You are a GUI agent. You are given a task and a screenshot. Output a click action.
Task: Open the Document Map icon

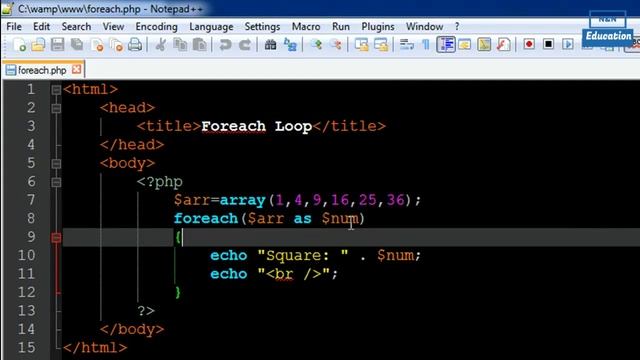coord(484,44)
